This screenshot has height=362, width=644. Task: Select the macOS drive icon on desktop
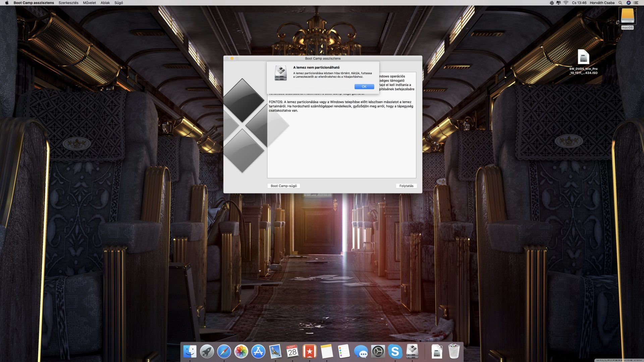click(627, 17)
